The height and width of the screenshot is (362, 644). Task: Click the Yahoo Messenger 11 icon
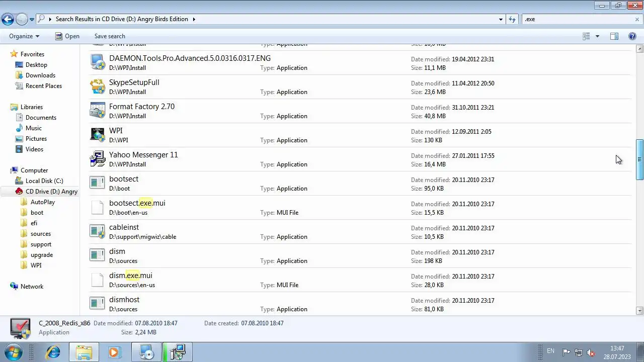coord(98,159)
